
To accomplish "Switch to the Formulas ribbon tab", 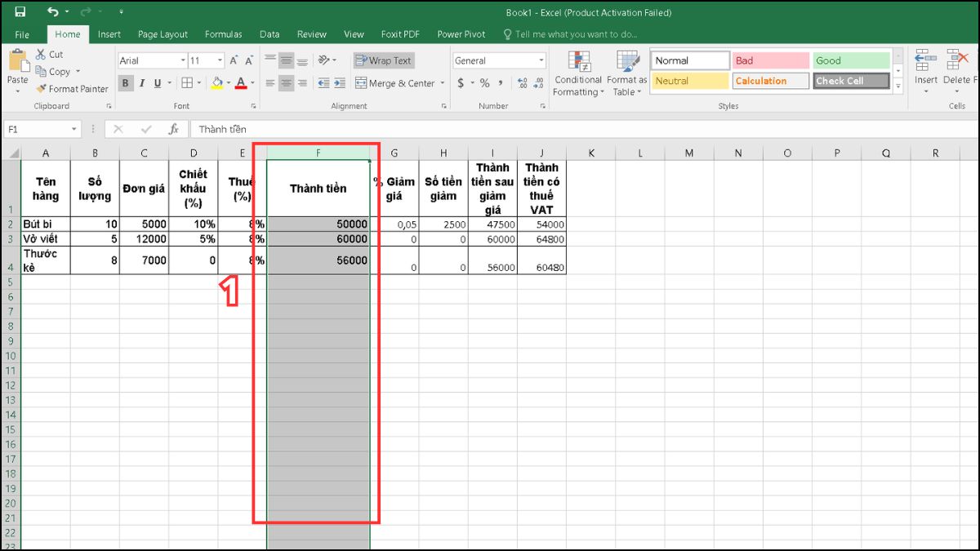I will click(223, 34).
